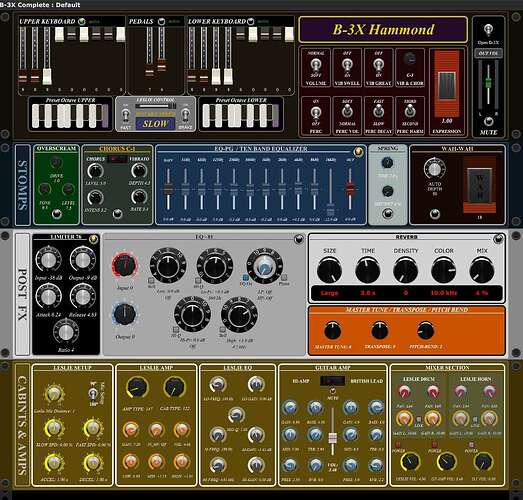This screenshot has height=500, width=523.
Task: Flip the PERC on/off switch
Action: coord(316,112)
